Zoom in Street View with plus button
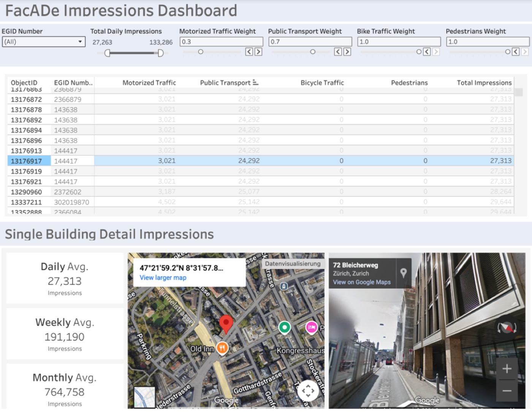The height and width of the screenshot is (412, 532). (x=507, y=369)
